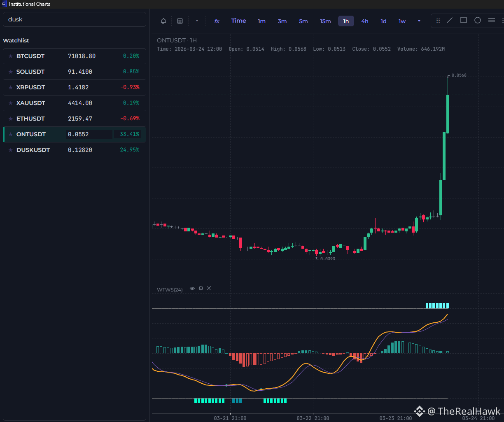Select the horizontal lines drawing tool

[x=492, y=20]
